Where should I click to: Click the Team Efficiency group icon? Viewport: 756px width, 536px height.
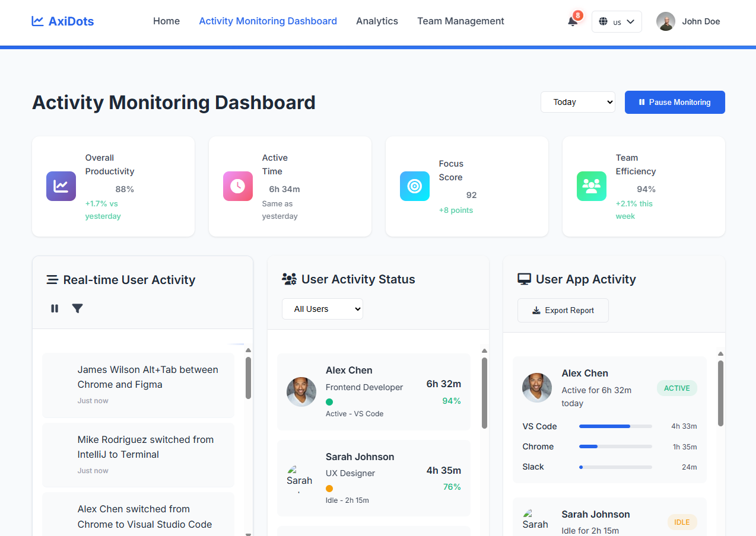click(591, 186)
